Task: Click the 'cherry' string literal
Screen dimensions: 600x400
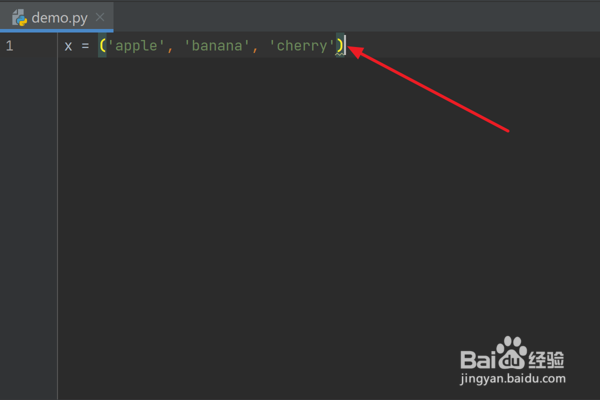Action: coord(302,46)
